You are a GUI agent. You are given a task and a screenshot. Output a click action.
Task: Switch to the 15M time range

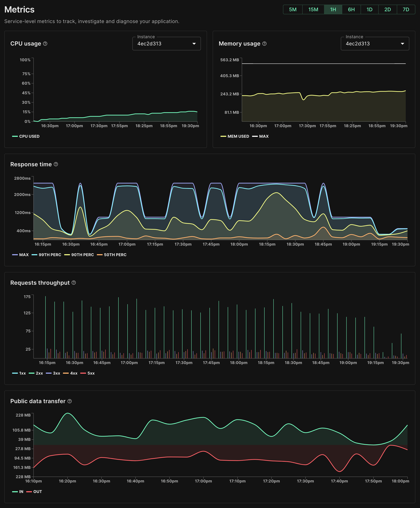click(313, 9)
